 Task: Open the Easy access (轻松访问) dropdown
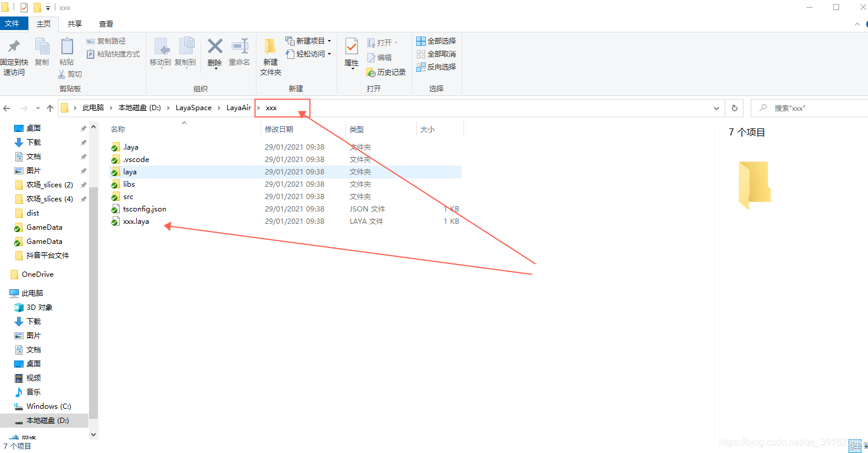coord(308,54)
